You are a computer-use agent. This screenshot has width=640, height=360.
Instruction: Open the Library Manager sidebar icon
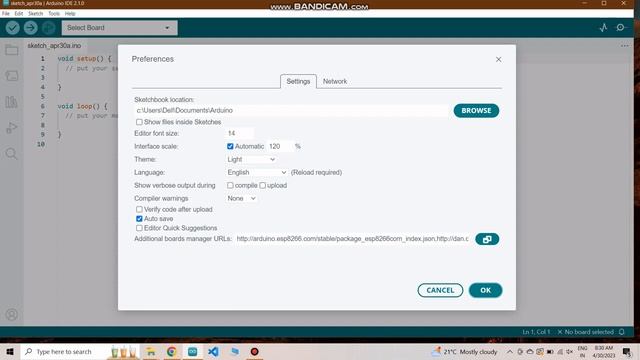click(11, 102)
